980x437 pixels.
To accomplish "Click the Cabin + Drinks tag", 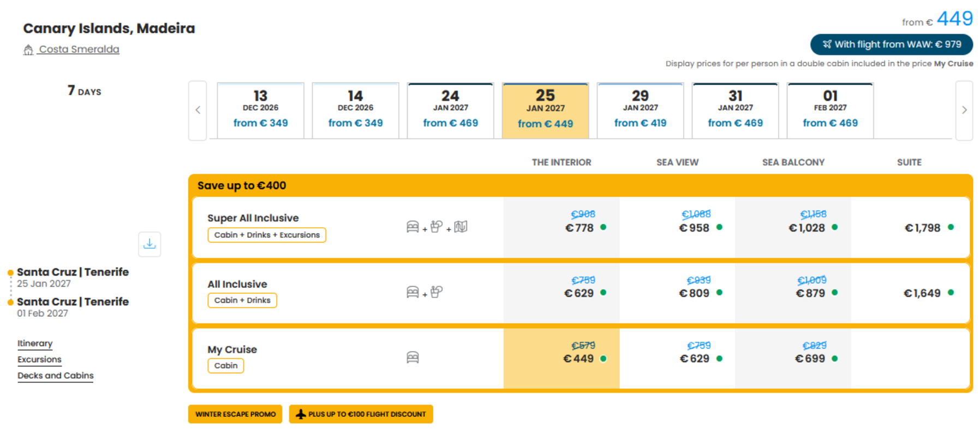I will [242, 300].
